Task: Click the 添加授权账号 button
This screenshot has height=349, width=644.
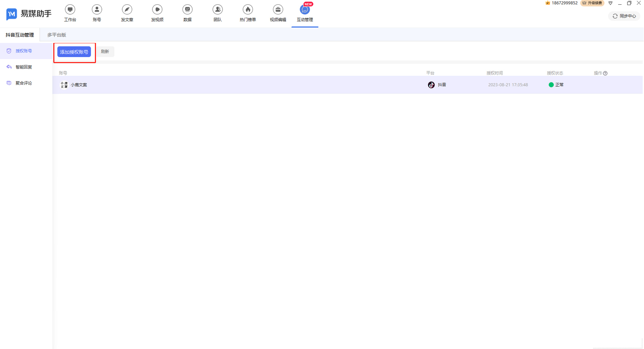Action: (x=74, y=52)
